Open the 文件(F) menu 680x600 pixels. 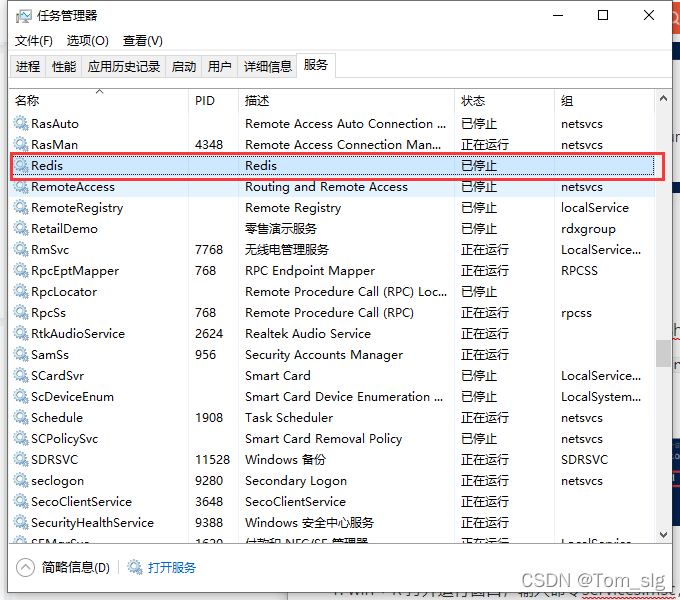[34, 41]
